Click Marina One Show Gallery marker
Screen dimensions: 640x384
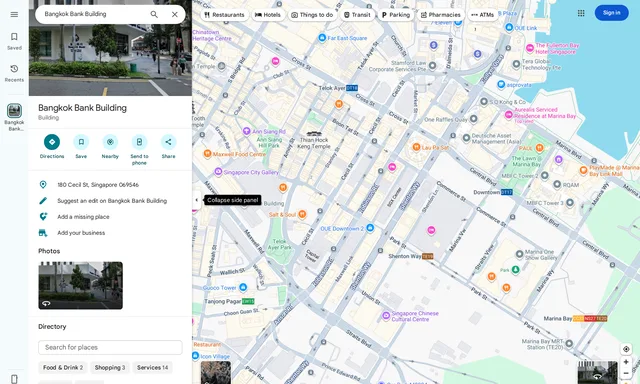(x=519, y=254)
